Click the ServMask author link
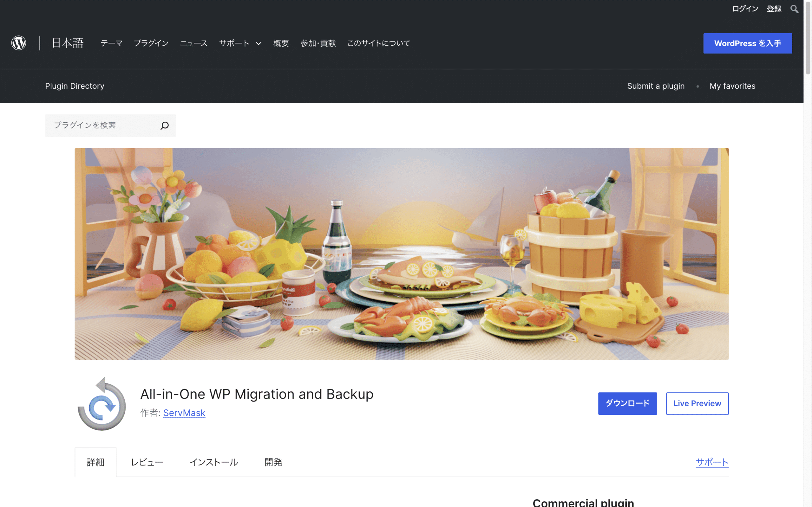The width and height of the screenshot is (812, 507). [x=184, y=412]
